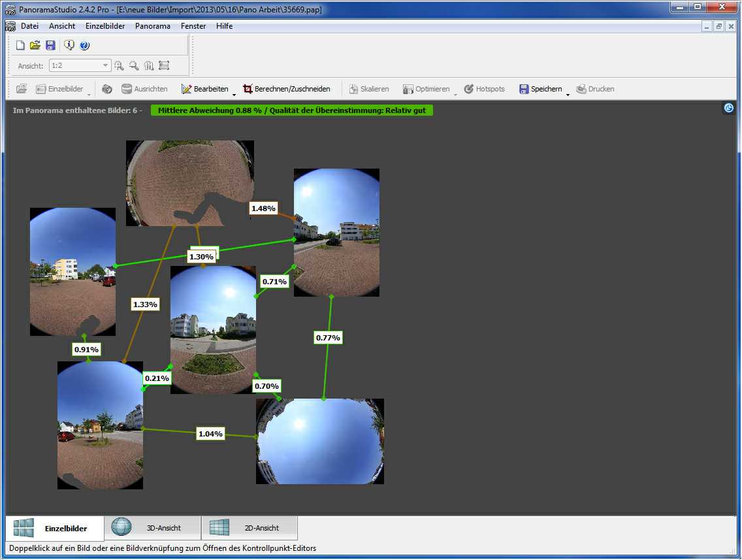
Task: Click the zoom in magnifier icon
Action: pyautogui.click(x=119, y=65)
